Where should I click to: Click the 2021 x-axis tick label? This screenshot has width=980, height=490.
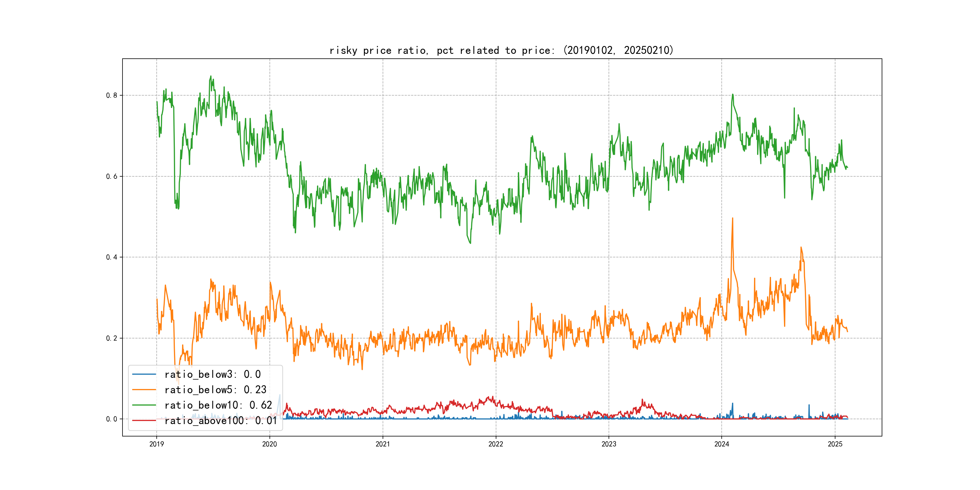pos(383,444)
